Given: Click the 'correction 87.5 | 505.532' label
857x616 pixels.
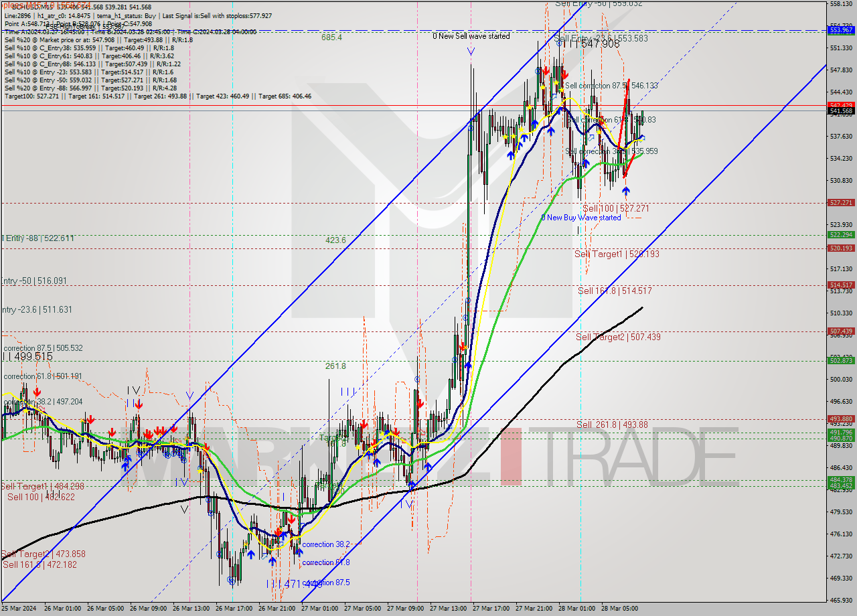Looking at the screenshot, I should pyautogui.click(x=43, y=348).
